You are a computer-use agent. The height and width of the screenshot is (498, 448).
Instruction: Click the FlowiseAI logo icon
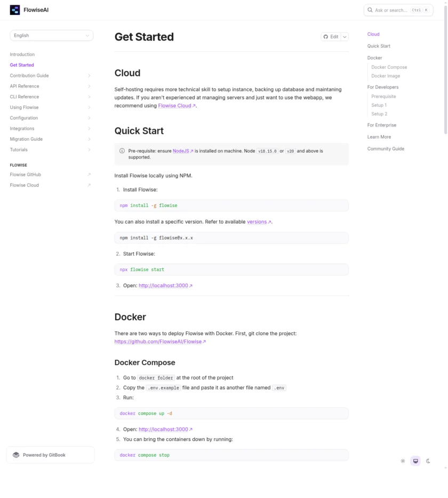click(x=15, y=10)
